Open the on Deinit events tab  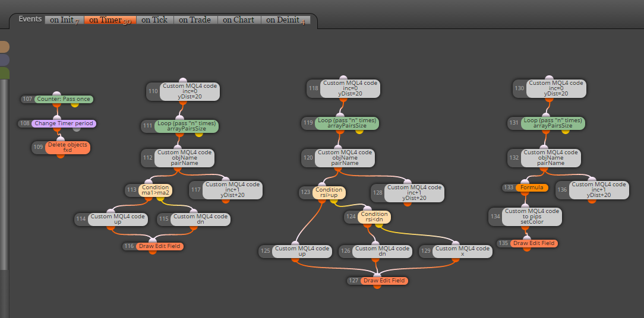(x=285, y=20)
